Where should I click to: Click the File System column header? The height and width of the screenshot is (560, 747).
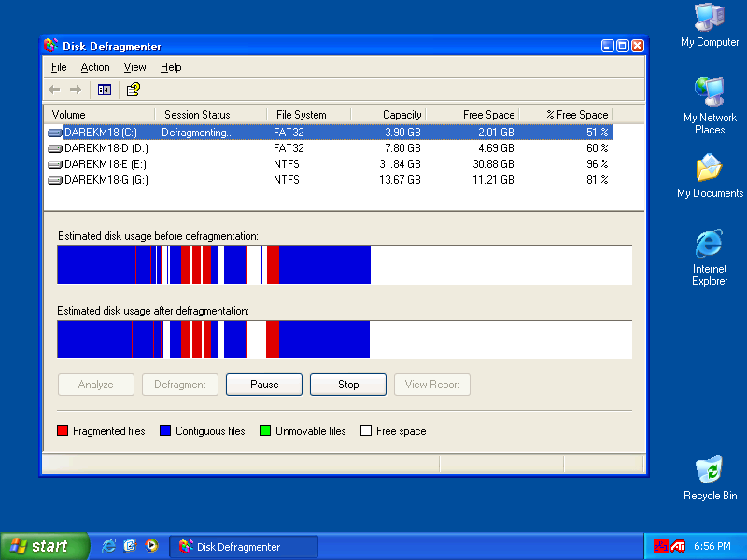click(309, 115)
